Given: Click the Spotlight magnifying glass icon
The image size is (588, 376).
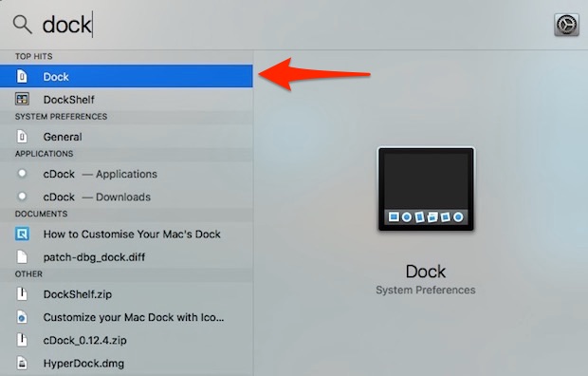Looking at the screenshot, I should point(22,26).
